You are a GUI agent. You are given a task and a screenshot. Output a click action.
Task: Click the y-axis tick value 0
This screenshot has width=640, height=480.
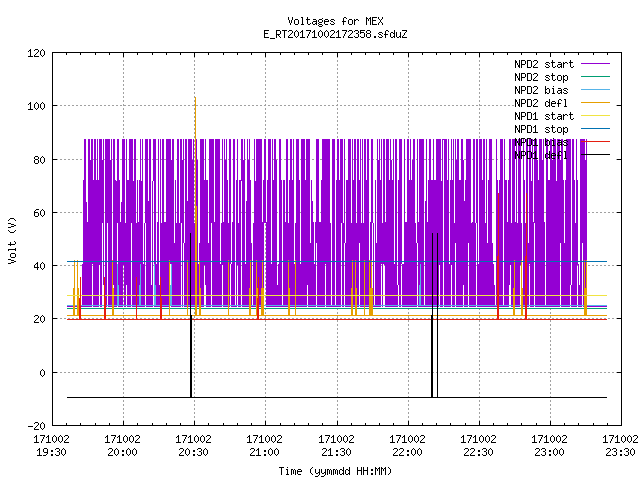click(42, 373)
